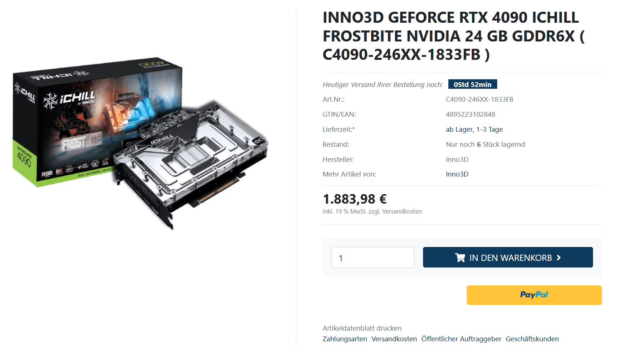618x364 pixels.
Task: Open the Inno3D link next to Mehr Artikel von
Action: click(457, 174)
